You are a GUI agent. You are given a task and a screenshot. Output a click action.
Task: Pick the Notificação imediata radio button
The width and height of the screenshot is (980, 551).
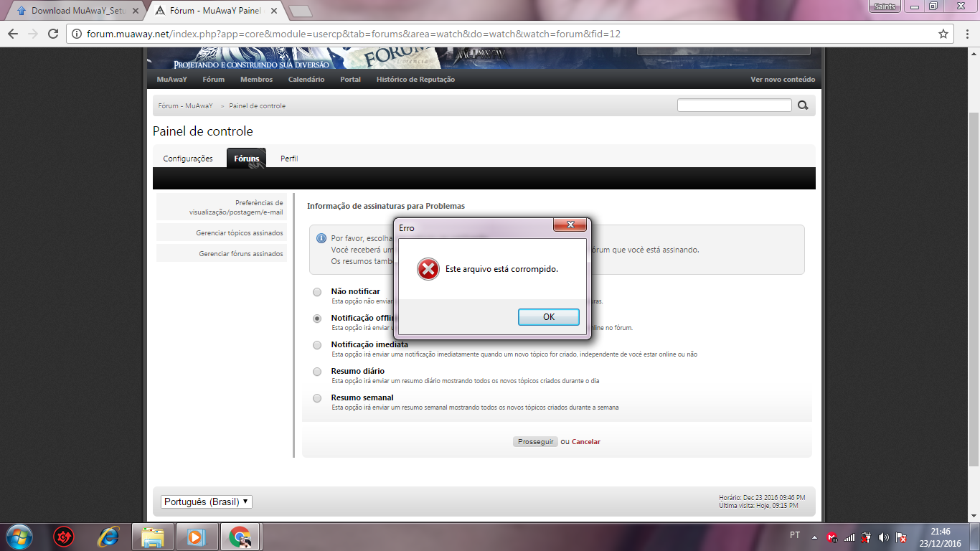(317, 345)
